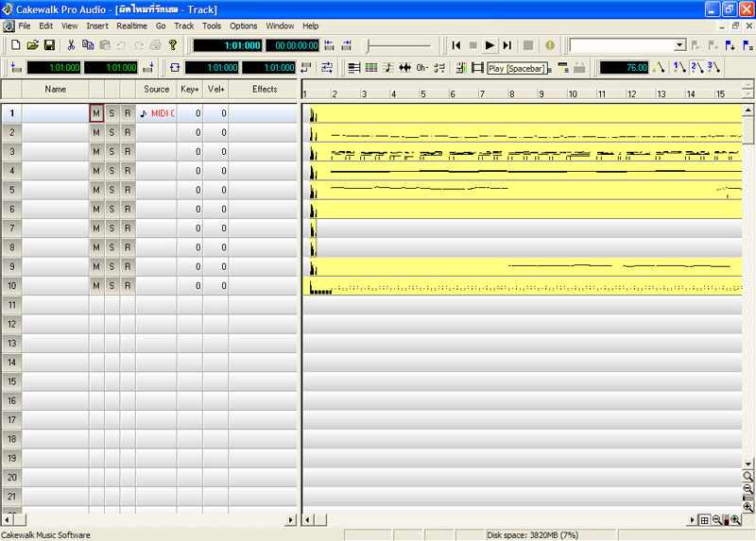
Task: Select tempo ratio 3 button
Action: (714, 67)
